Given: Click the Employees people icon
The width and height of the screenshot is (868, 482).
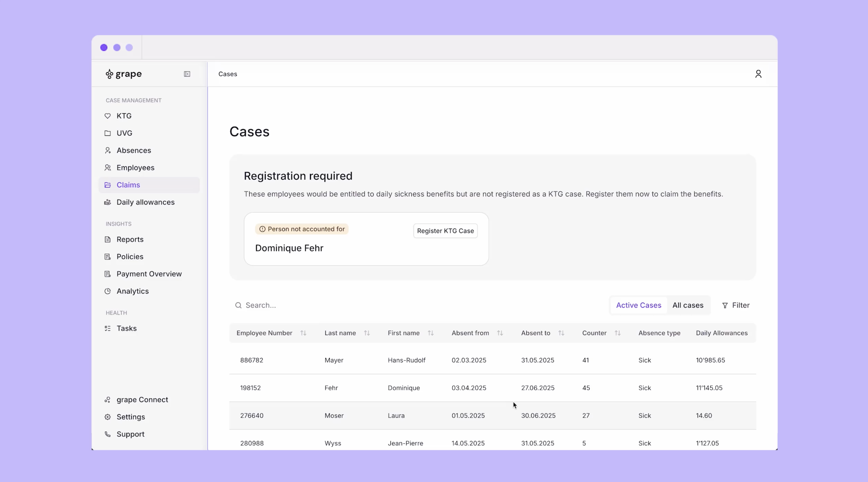Looking at the screenshot, I should click(107, 167).
